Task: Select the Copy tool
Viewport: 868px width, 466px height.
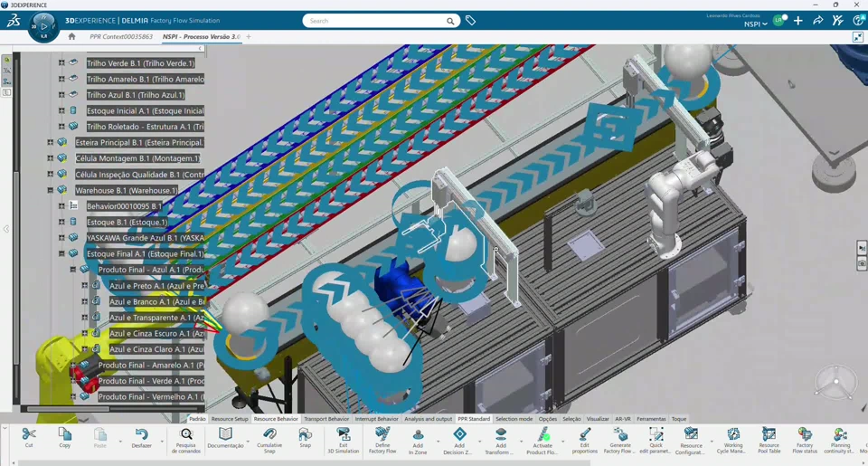Action: pyautogui.click(x=65, y=438)
